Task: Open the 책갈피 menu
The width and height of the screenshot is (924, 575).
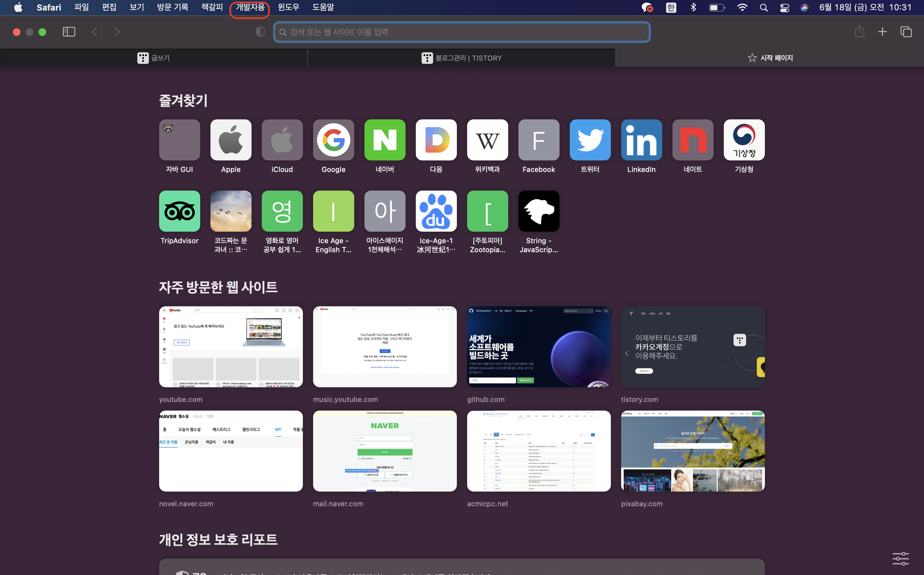Action: 212,8
